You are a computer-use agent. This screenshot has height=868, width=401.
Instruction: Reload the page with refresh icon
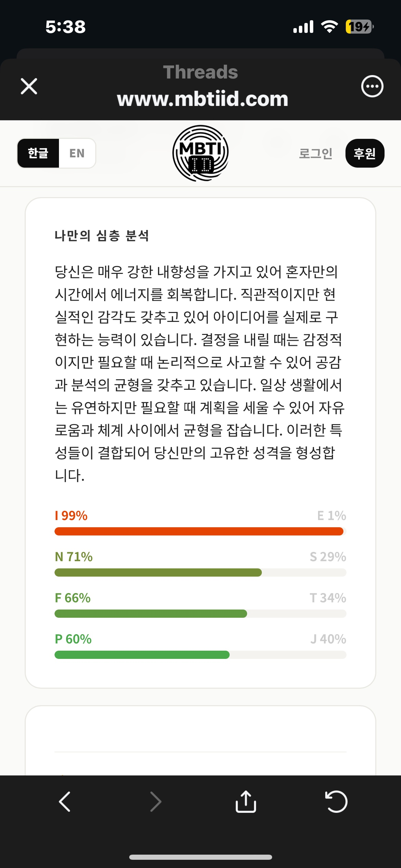tap(336, 801)
